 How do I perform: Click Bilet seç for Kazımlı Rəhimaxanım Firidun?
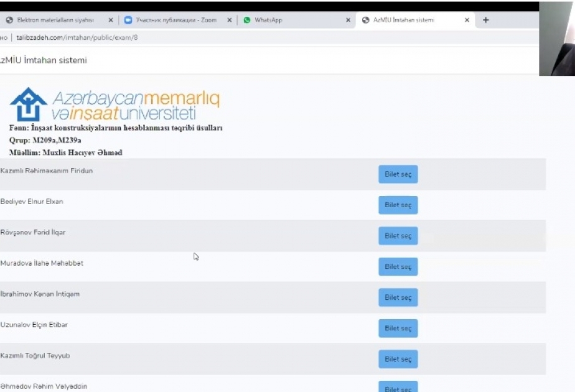click(x=398, y=174)
